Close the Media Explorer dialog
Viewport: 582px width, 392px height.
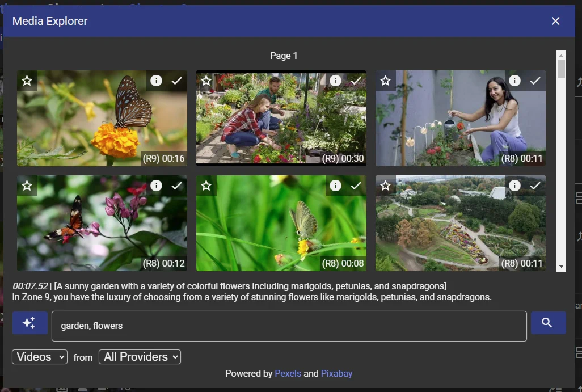pyautogui.click(x=555, y=21)
